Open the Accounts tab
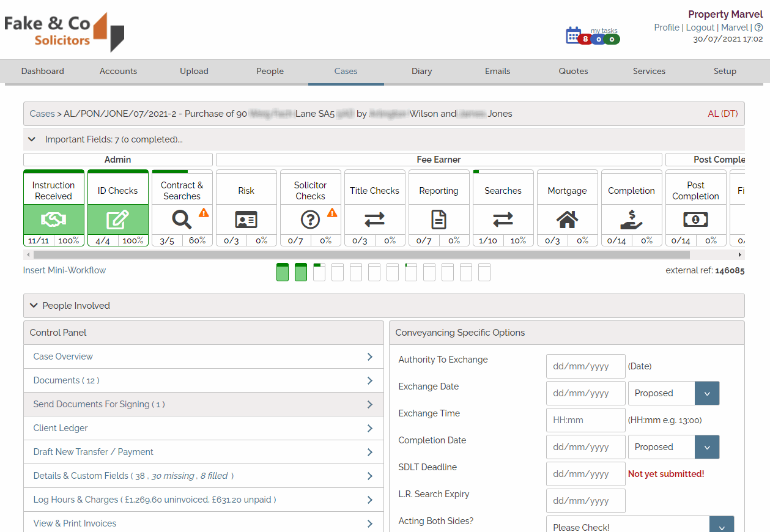The image size is (770, 532). (x=118, y=71)
